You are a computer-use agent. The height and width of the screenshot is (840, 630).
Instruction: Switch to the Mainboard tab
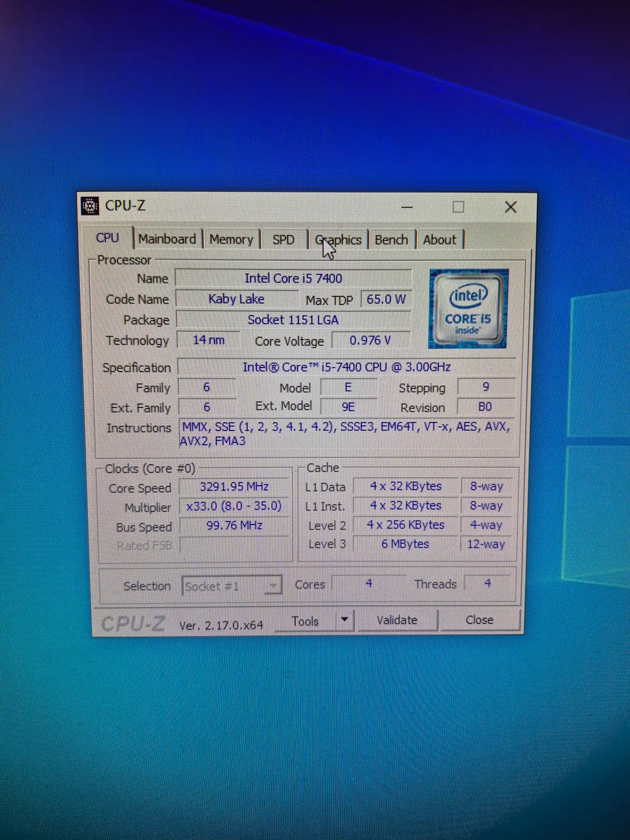[167, 240]
